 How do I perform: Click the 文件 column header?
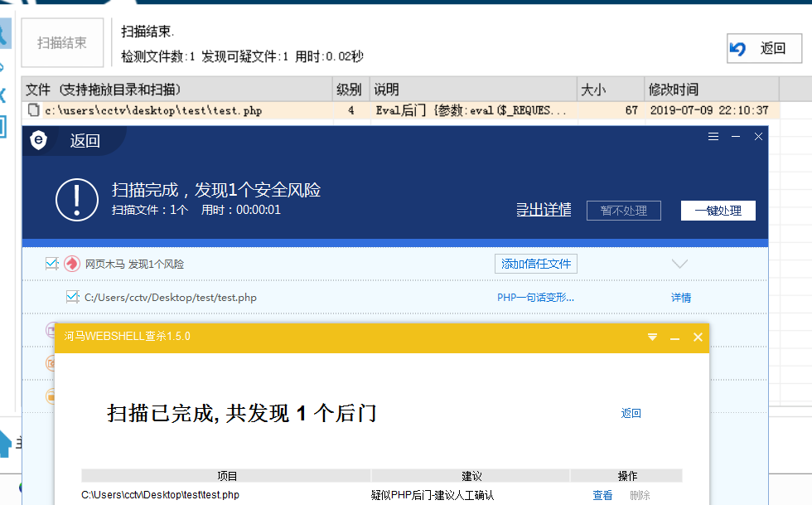coord(176,90)
